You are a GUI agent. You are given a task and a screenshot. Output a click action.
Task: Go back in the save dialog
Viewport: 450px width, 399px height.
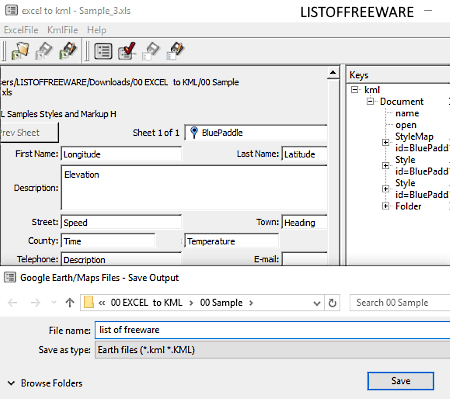[13, 303]
